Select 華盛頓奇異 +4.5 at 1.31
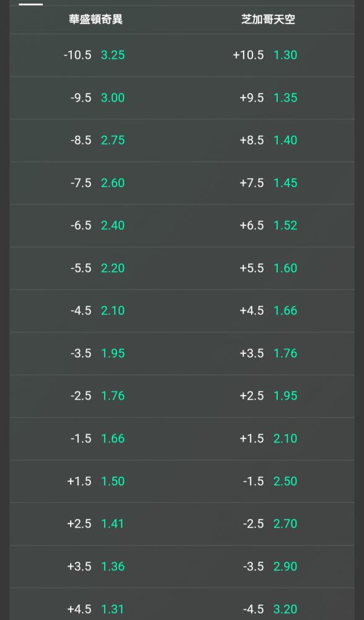The width and height of the screenshot is (364, 620). 95,604
